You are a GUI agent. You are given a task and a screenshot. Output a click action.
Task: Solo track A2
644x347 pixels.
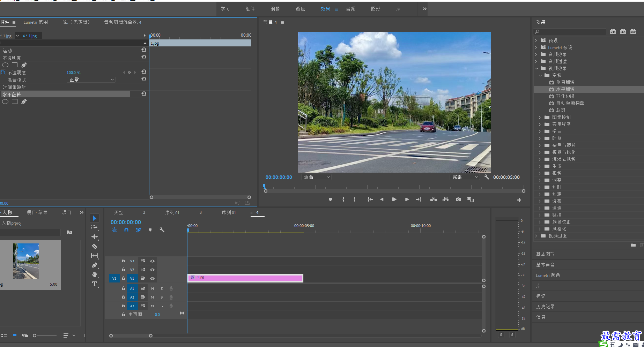(162, 297)
